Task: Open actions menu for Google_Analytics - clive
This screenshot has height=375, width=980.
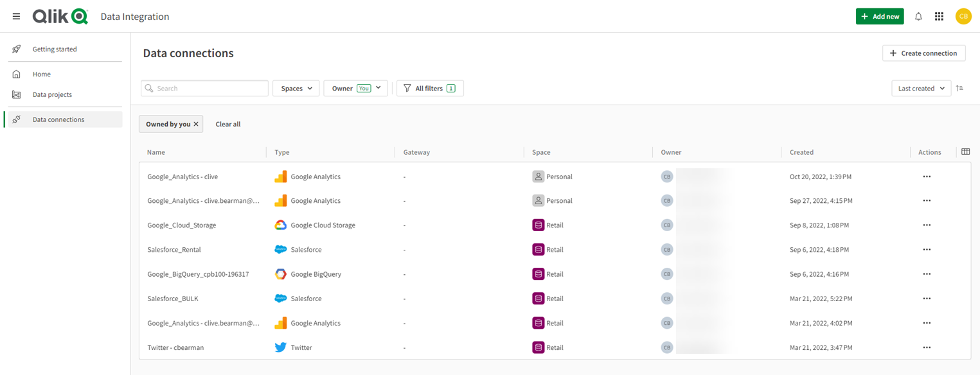Action: point(926,177)
